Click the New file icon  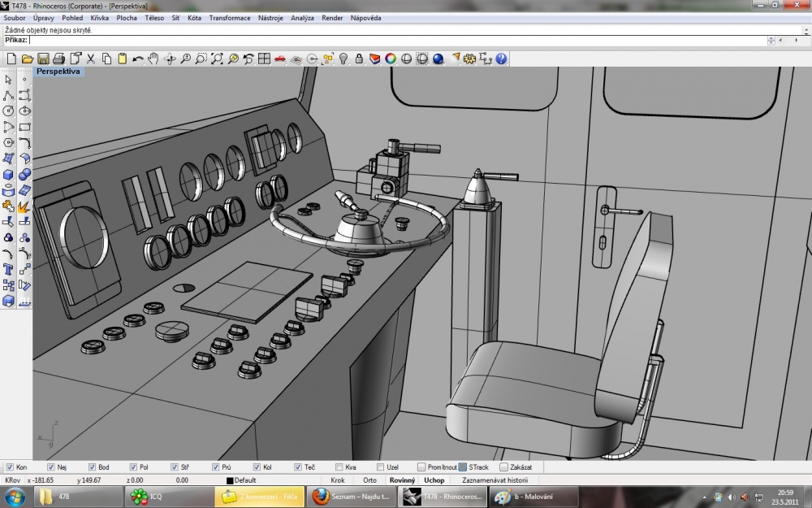[11, 59]
